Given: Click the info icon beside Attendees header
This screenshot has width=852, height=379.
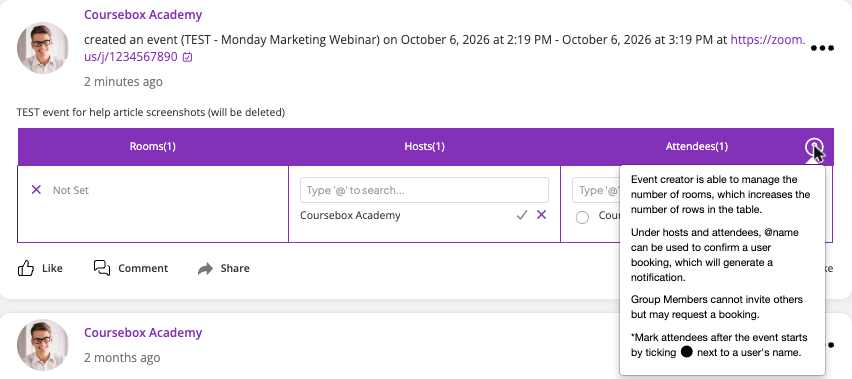Looking at the screenshot, I should [x=814, y=147].
